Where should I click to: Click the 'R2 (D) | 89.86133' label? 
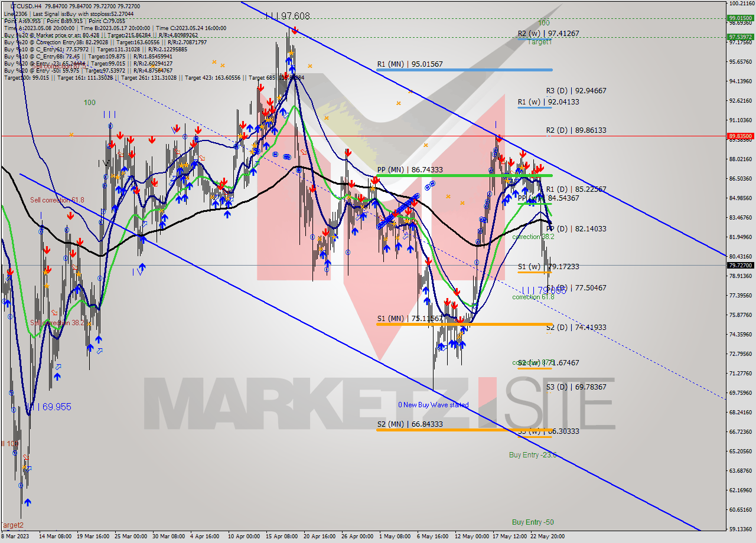[576, 130]
